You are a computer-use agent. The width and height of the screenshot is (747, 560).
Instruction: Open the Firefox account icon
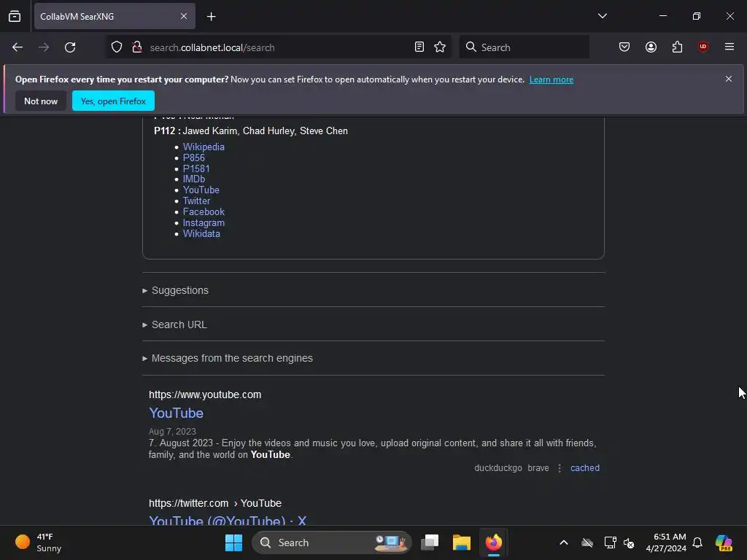point(651,47)
